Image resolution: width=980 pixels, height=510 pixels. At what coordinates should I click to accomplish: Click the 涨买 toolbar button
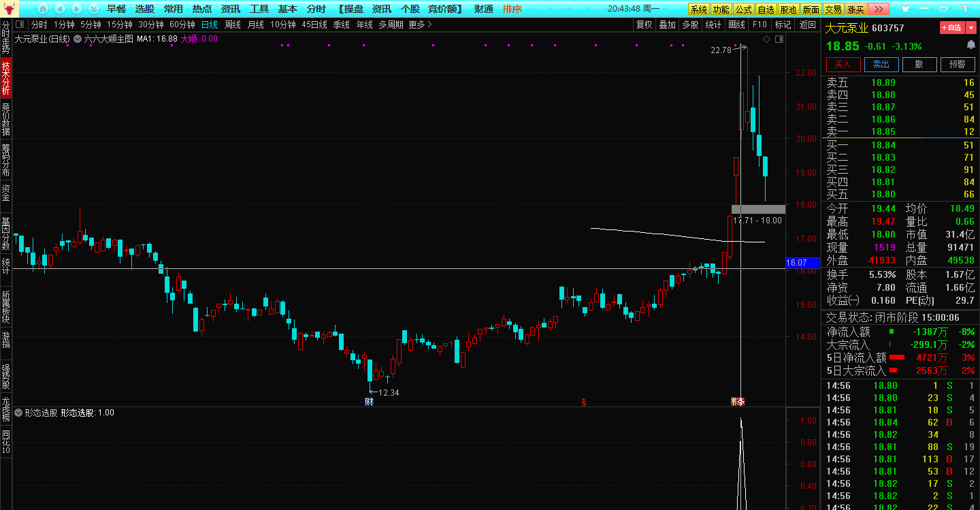pyautogui.click(x=856, y=9)
